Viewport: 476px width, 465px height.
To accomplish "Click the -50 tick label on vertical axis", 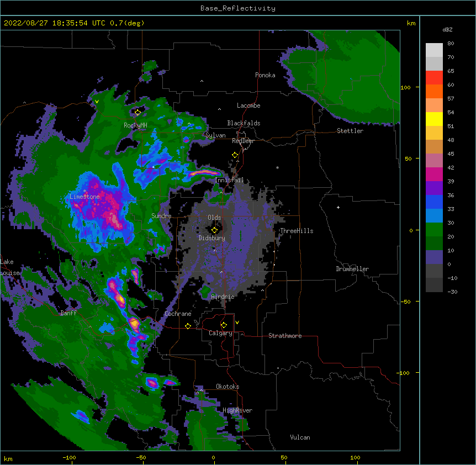I will (x=405, y=302).
